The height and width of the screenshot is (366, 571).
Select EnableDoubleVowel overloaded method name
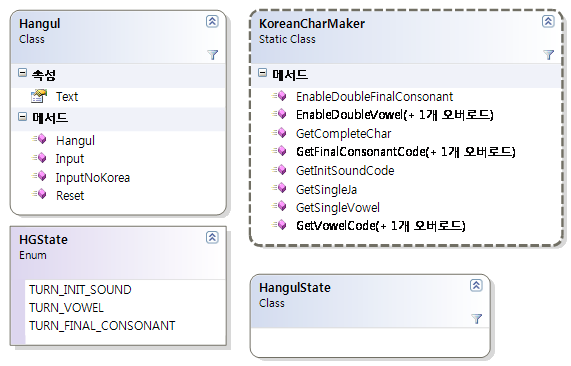395,115
